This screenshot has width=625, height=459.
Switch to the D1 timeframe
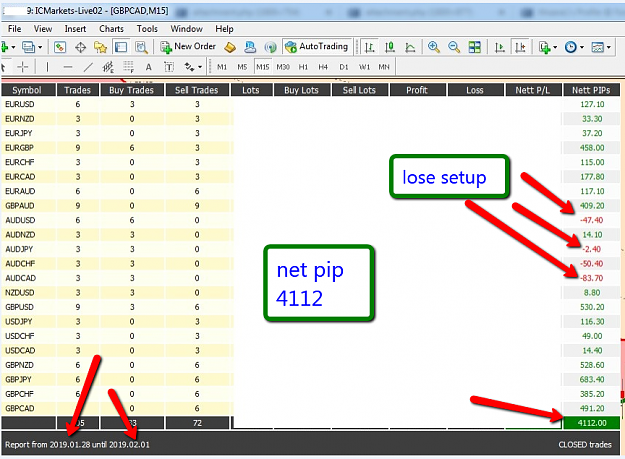344,67
